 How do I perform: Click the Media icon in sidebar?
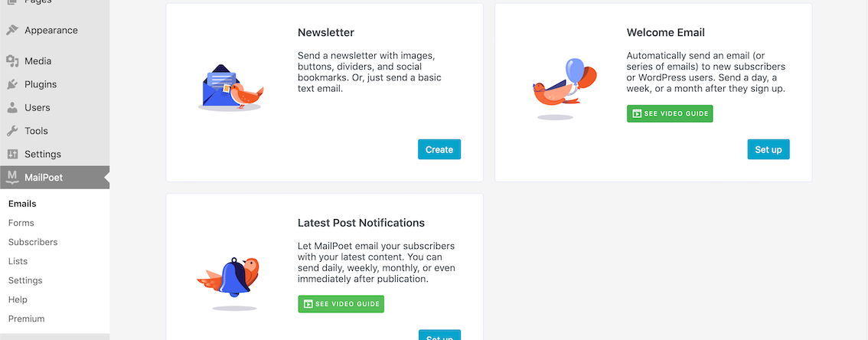pyautogui.click(x=12, y=61)
